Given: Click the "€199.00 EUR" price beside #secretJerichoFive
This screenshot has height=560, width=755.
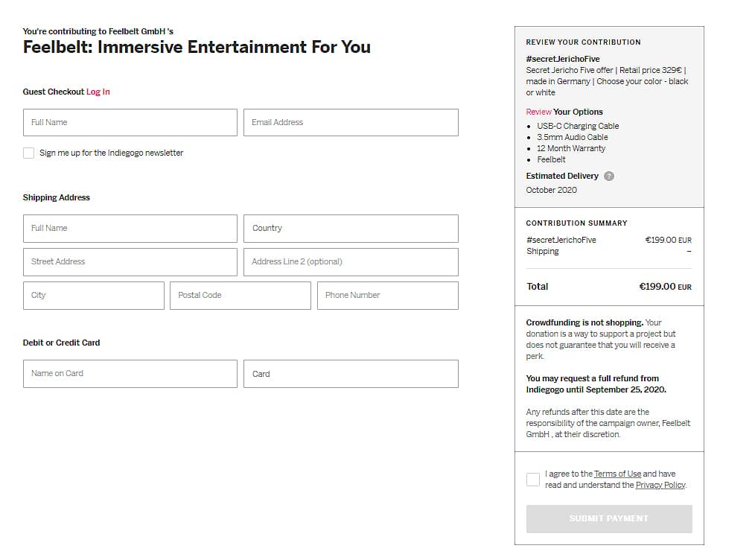Looking at the screenshot, I should point(669,240).
